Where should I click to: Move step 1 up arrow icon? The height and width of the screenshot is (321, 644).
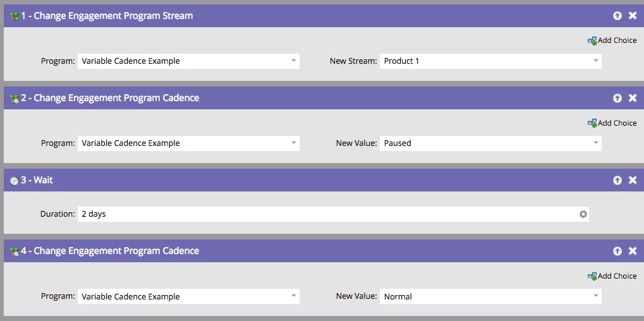(617, 16)
